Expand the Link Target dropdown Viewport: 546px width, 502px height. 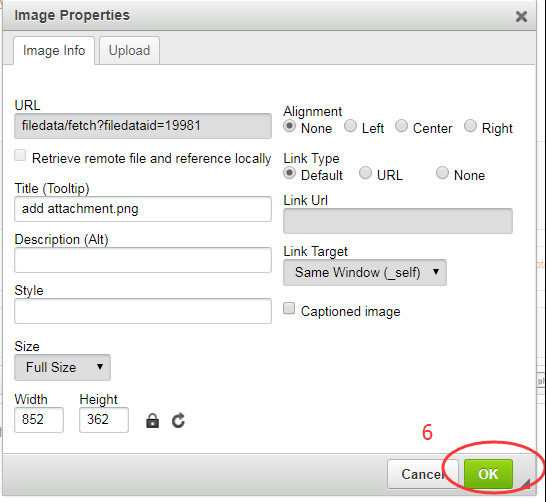pos(365,272)
